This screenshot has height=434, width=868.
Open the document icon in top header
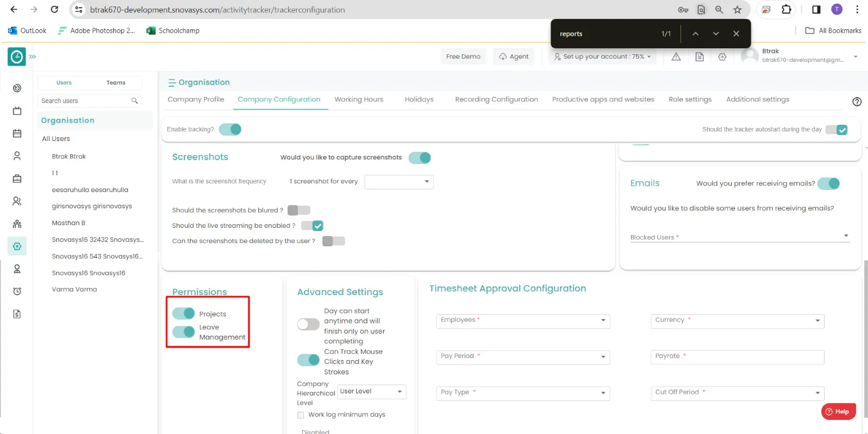click(699, 56)
